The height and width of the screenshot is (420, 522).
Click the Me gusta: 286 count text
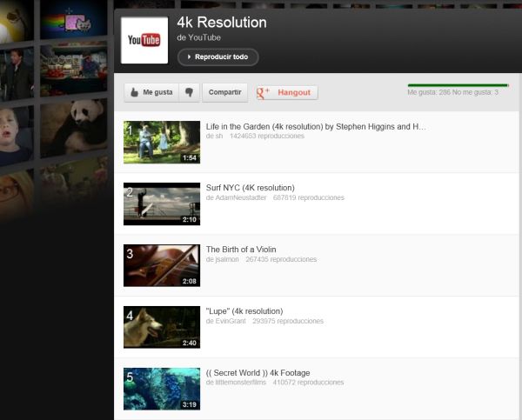(429, 92)
